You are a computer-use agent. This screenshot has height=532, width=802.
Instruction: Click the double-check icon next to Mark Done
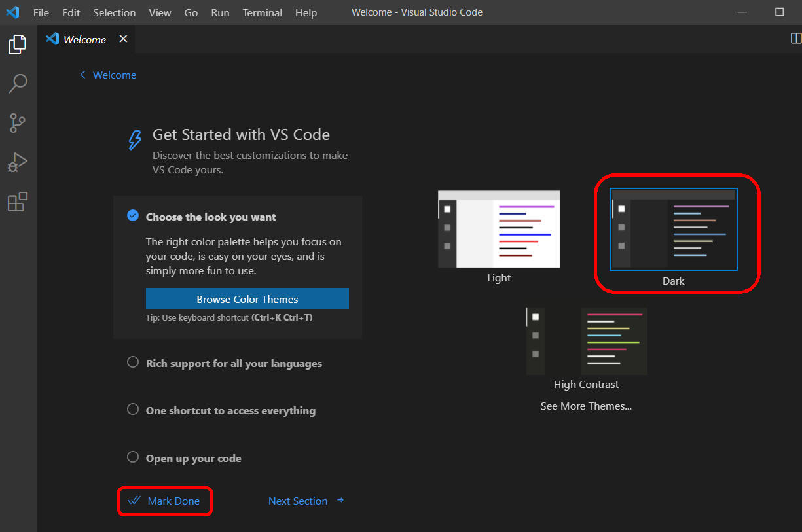click(x=135, y=501)
